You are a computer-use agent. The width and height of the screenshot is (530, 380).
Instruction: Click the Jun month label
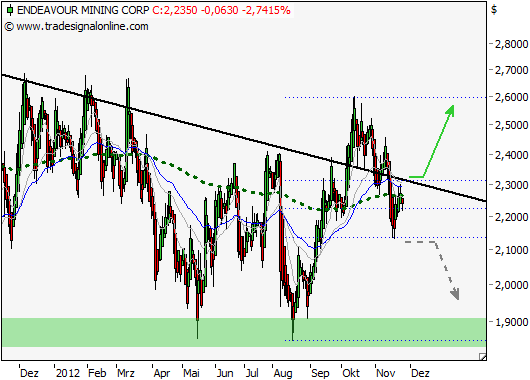pos(225,373)
